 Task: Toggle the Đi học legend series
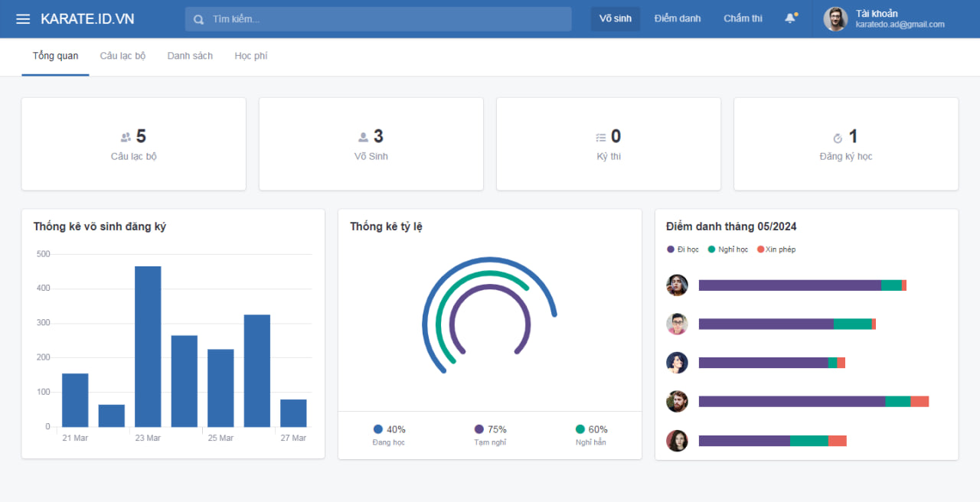(683, 249)
